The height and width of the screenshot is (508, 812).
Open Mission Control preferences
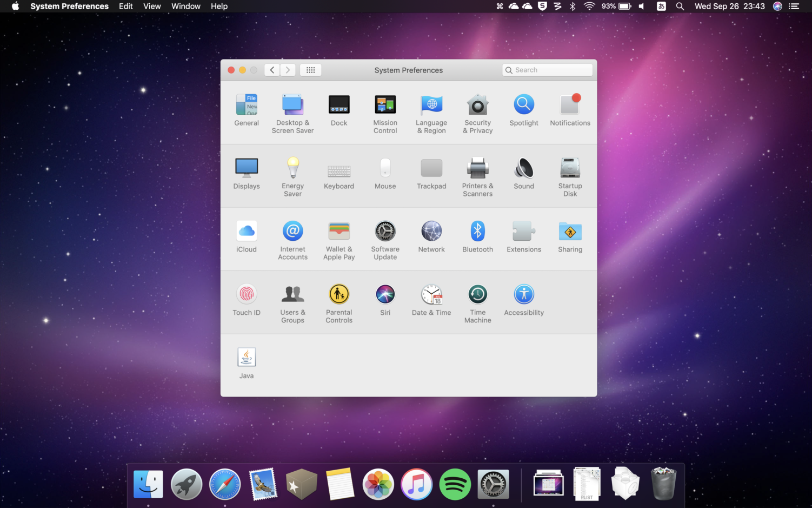click(x=385, y=114)
